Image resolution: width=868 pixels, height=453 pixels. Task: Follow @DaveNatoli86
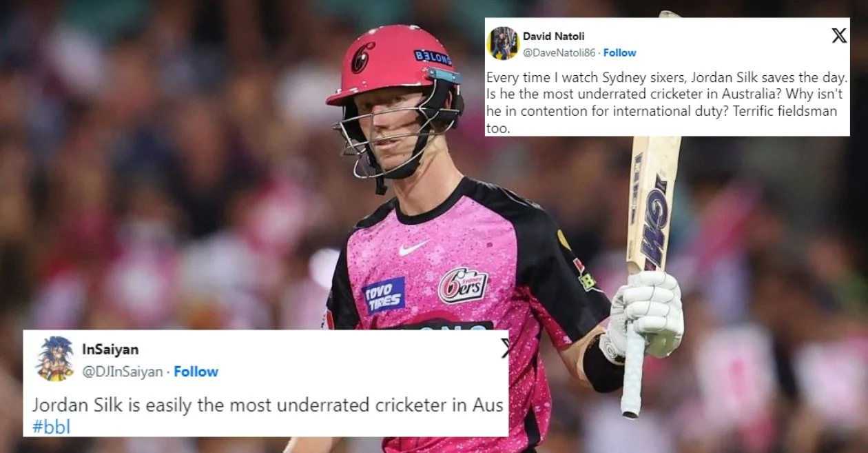click(x=619, y=52)
